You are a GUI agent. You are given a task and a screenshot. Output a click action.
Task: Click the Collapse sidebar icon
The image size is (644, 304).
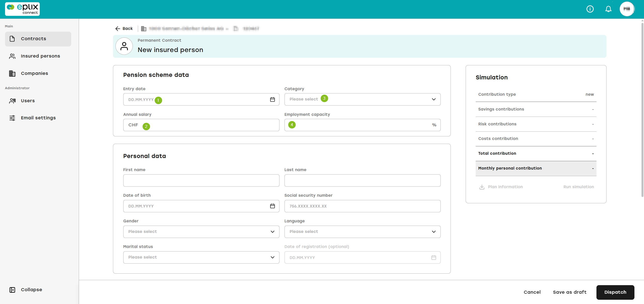(x=12, y=290)
